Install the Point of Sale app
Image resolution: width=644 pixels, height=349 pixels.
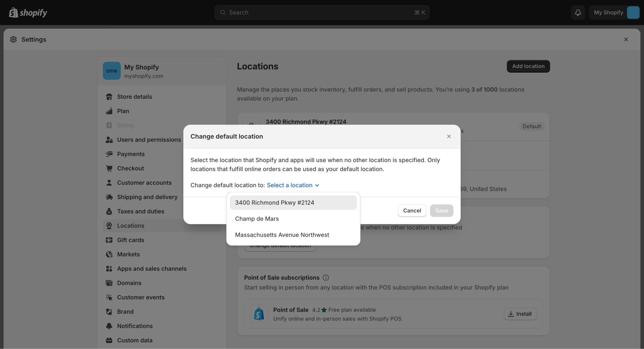tap(520, 314)
